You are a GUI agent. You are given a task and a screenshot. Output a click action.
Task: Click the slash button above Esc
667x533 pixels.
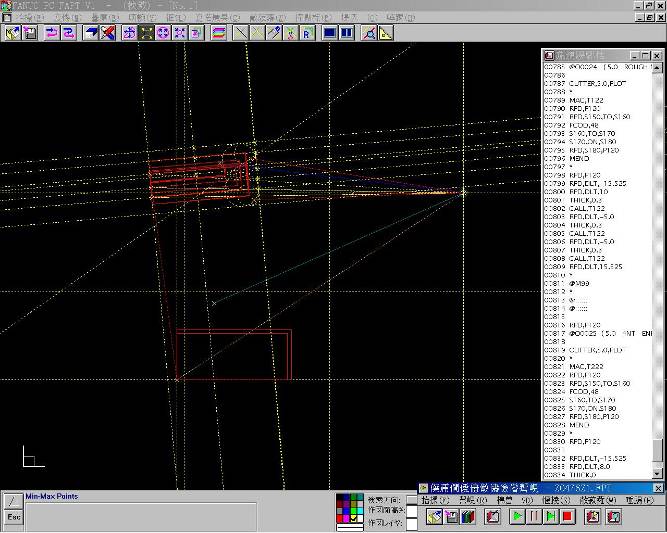tap(13, 501)
